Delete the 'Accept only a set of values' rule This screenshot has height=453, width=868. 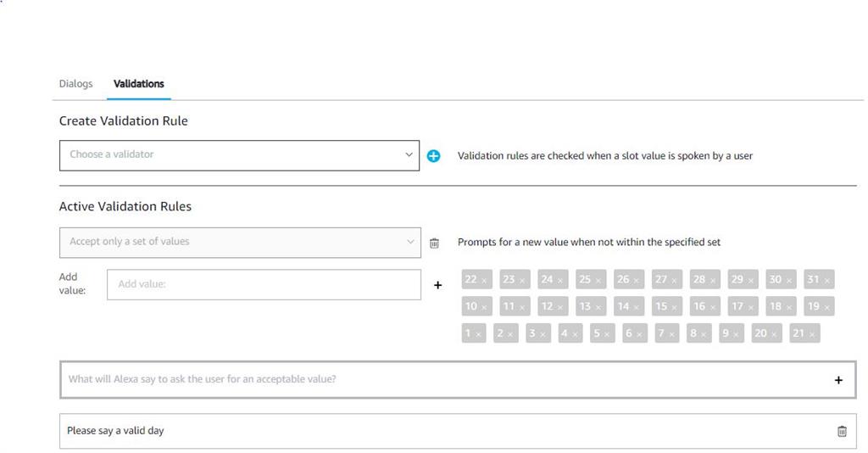pyautogui.click(x=434, y=243)
